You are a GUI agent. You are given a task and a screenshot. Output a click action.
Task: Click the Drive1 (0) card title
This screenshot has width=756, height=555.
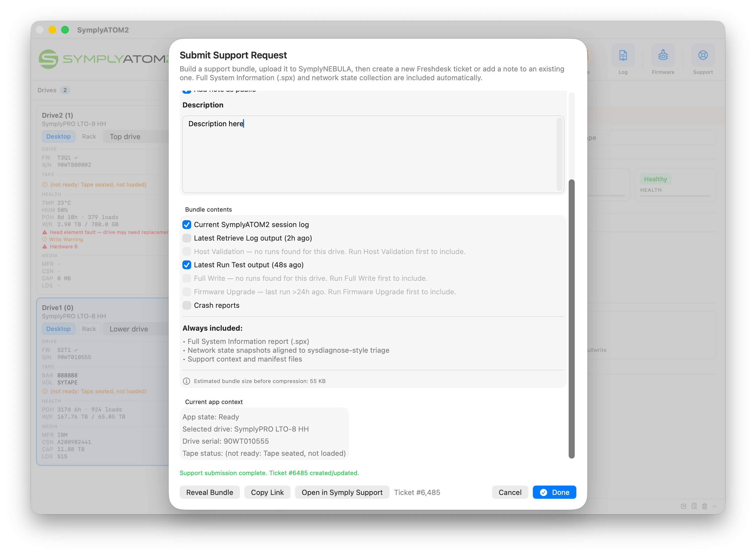(x=57, y=308)
